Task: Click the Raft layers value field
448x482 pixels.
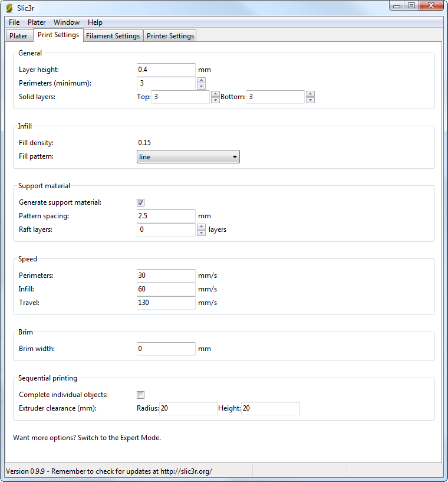Action: coord(166,229)
